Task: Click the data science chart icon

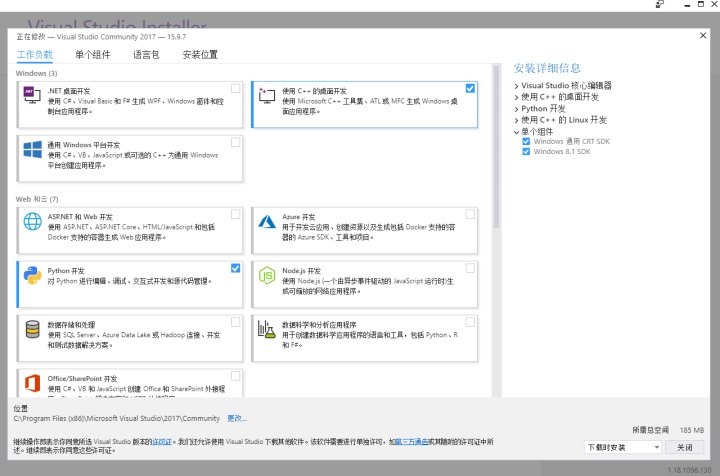Action: pos(266,329)
